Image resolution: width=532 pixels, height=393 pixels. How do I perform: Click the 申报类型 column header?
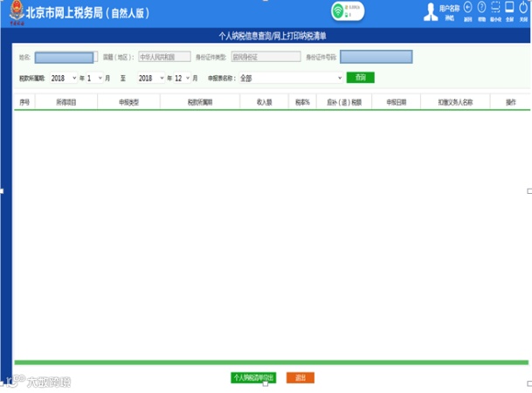128,102
